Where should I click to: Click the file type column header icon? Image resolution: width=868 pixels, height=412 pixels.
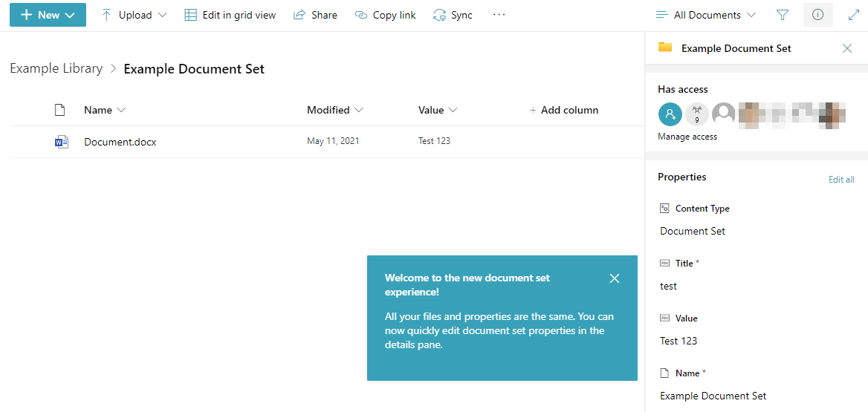click(x=60, y=110)
